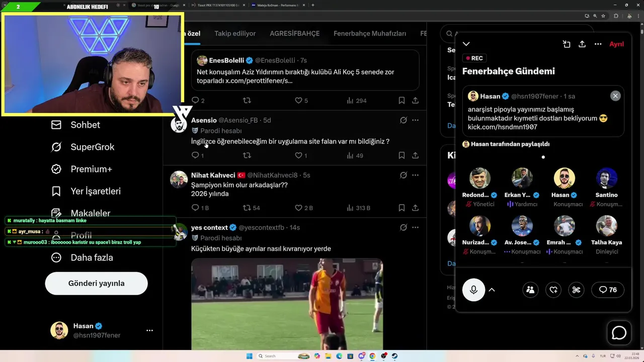Open a new Chrome tab

point(313,5)
